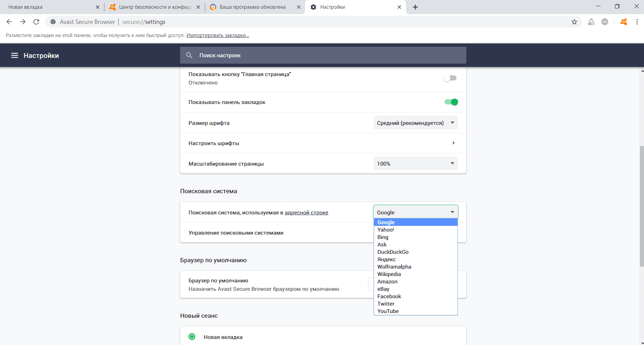This screenshot has width=644, height=345.
Task: Switch to the "Ваша программа обновлена" tab
Action: click(x=252, y=7)
